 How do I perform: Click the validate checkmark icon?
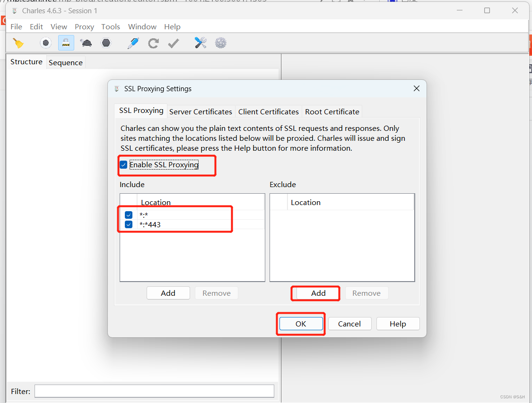[174, 43]
